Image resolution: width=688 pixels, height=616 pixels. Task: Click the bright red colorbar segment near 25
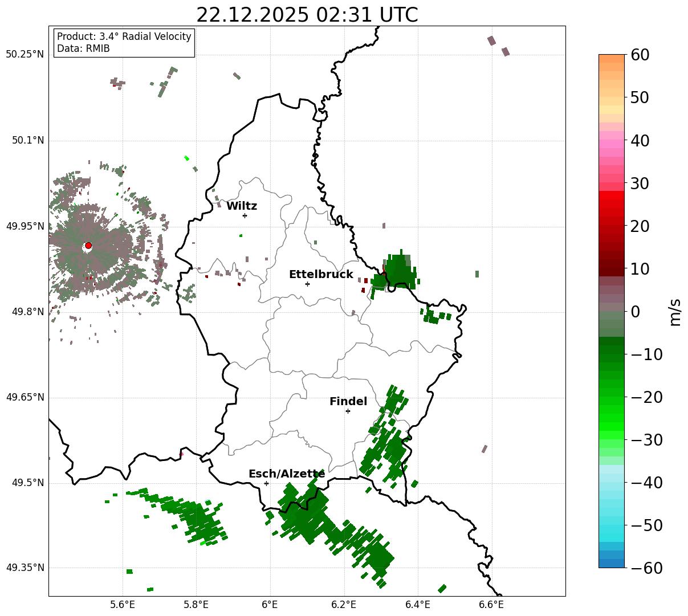pyautogui.click(x=612, y=205)
